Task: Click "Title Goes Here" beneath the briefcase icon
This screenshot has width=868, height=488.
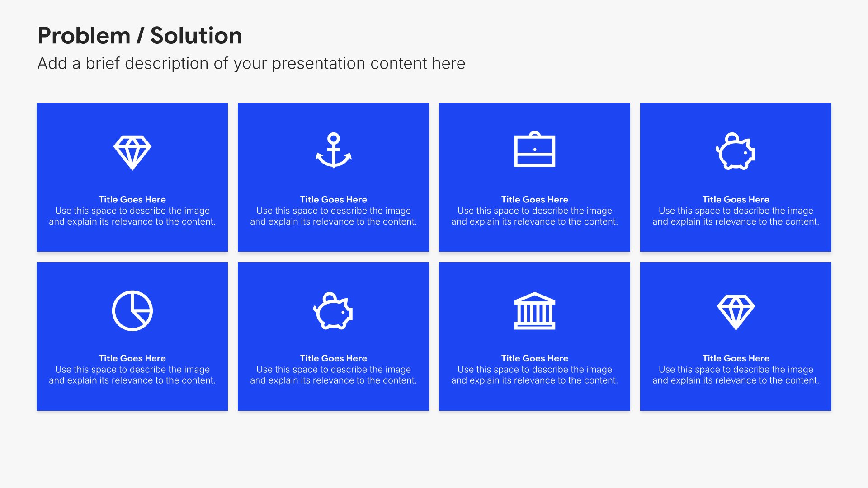Action: 535,199
